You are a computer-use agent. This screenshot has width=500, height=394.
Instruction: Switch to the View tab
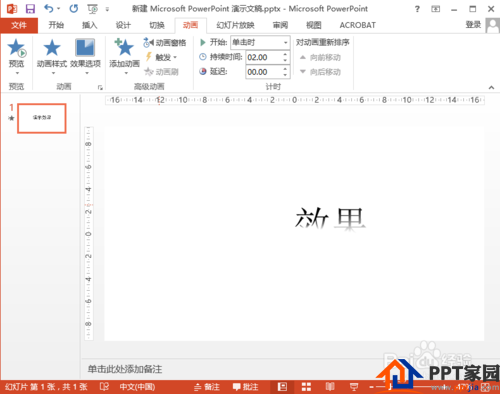[x=314, y=25]
